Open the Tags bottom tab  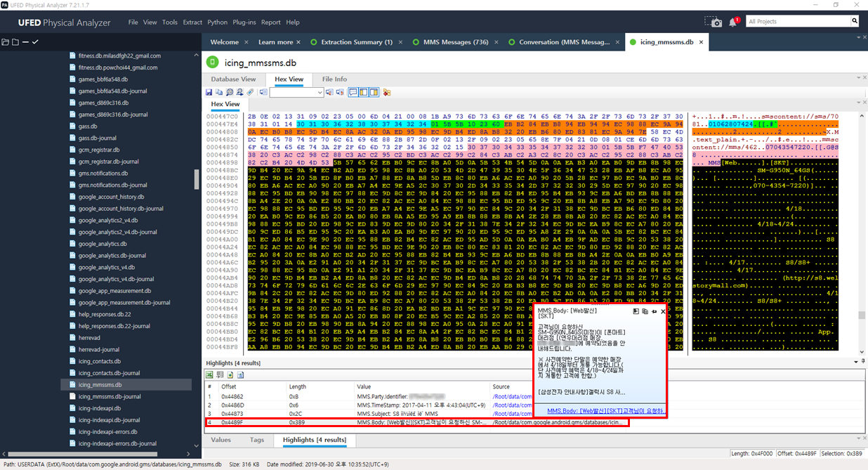257,440
